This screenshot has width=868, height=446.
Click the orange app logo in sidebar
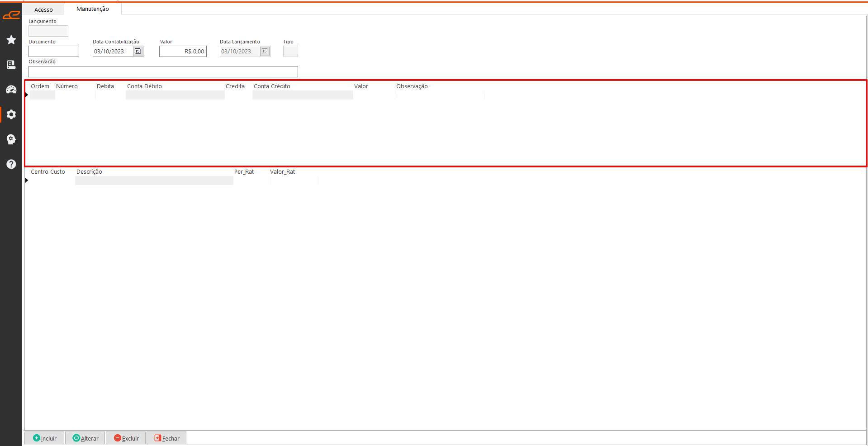[x=11, y=15]
